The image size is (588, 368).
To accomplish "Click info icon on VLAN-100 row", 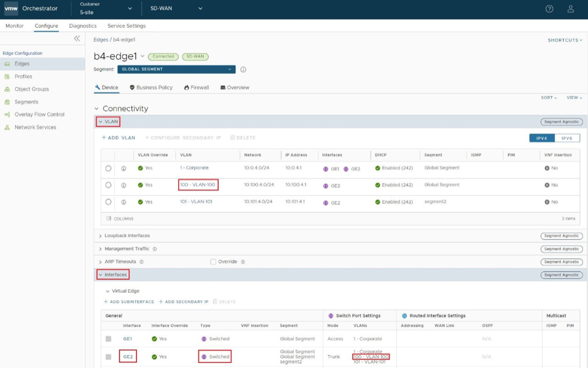I will pyautogui.click(x=124, y=185).
